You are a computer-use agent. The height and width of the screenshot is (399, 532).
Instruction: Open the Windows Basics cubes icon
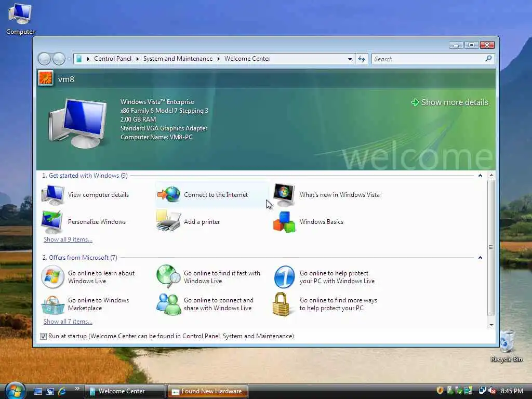point(284,222)
